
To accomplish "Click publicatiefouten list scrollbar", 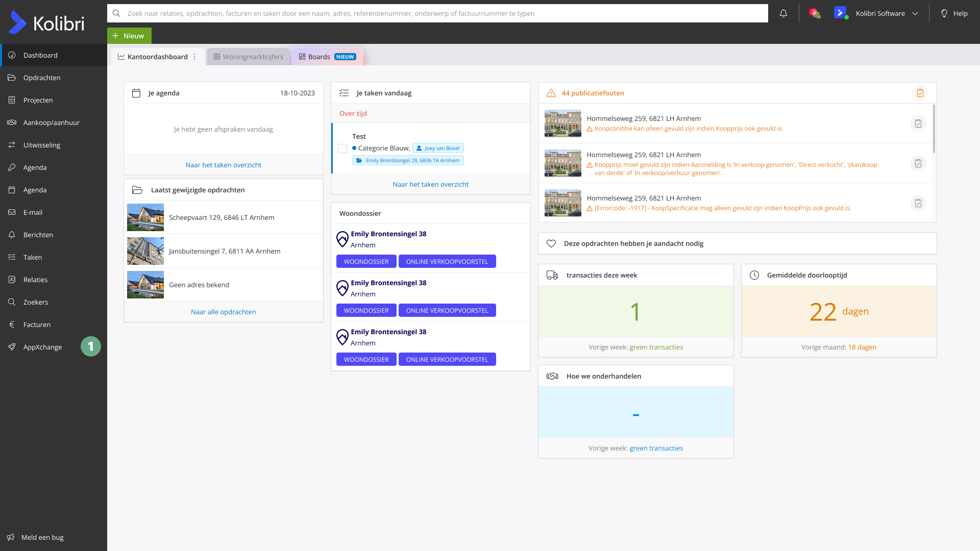I will click(x=934, y=129).
